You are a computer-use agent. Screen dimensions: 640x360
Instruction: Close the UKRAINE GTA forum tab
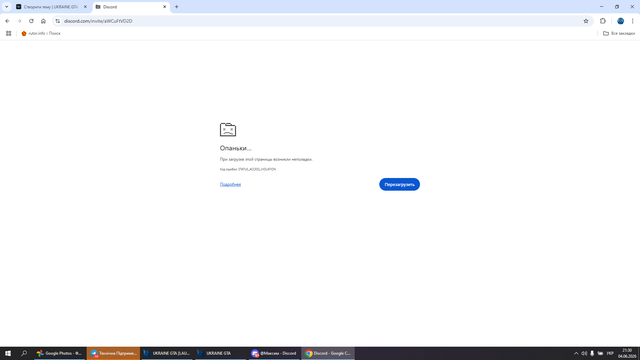click(x=85, y=7)
